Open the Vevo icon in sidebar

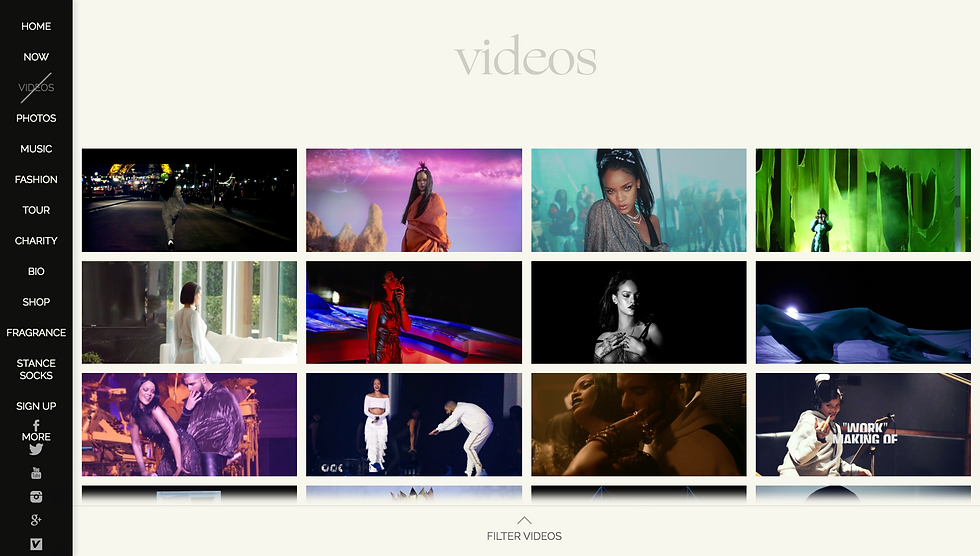pyautogui.click(x=36, y=544)
